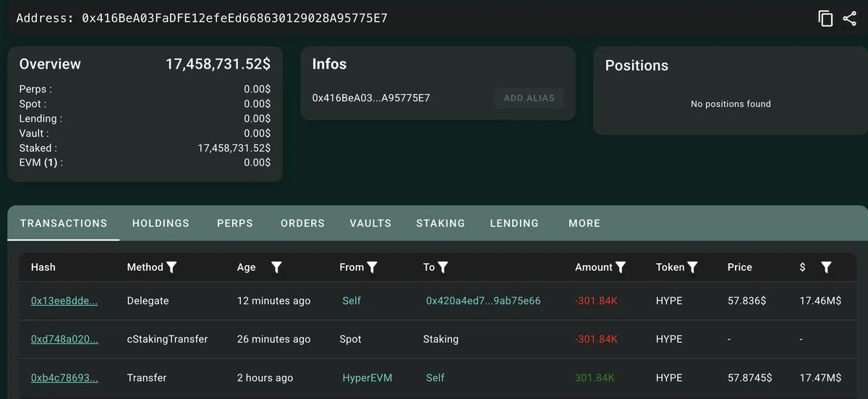
Task: Open transaction hash 0x13ee8dde link
Action: [64, 301]
